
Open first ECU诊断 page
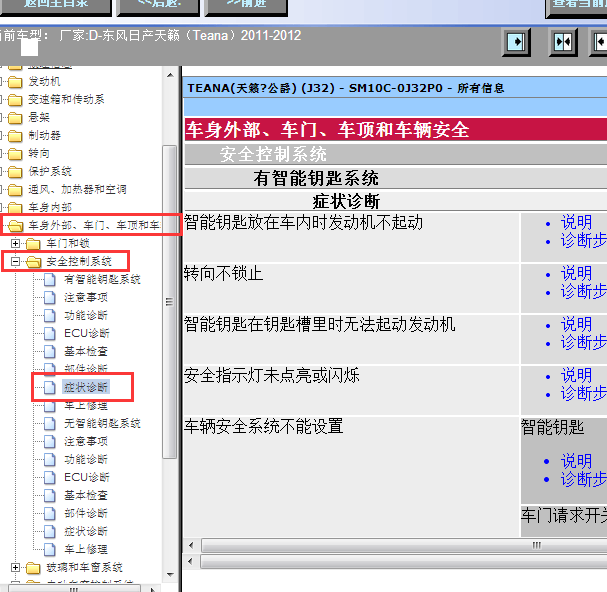[x=87, y=333]
